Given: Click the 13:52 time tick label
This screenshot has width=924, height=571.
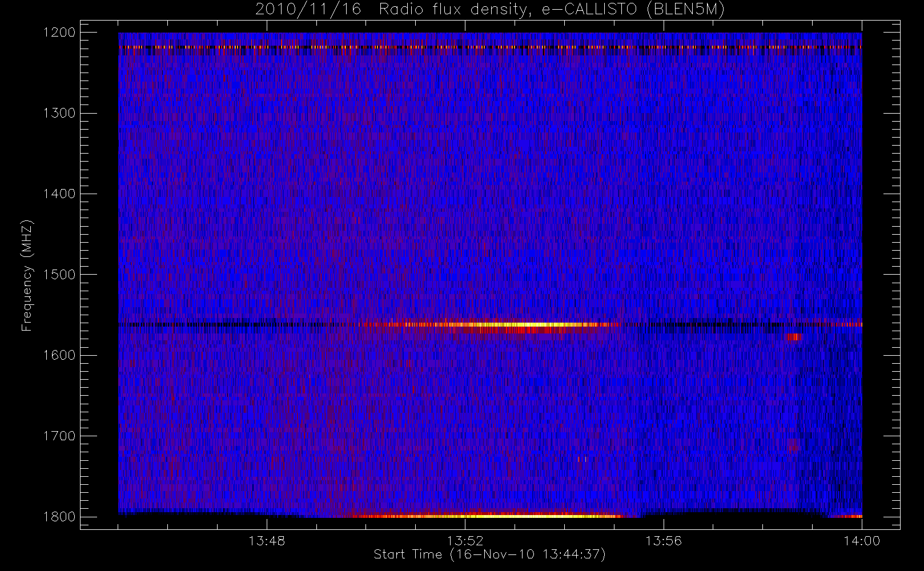Looking at the screenshot, I should tap(465, 541).
